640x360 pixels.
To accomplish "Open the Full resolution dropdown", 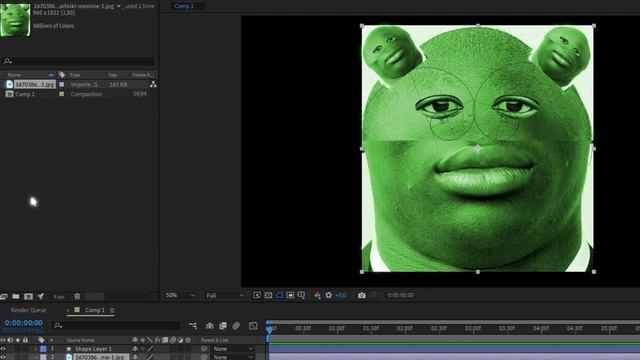I will [x=224, y=295].
